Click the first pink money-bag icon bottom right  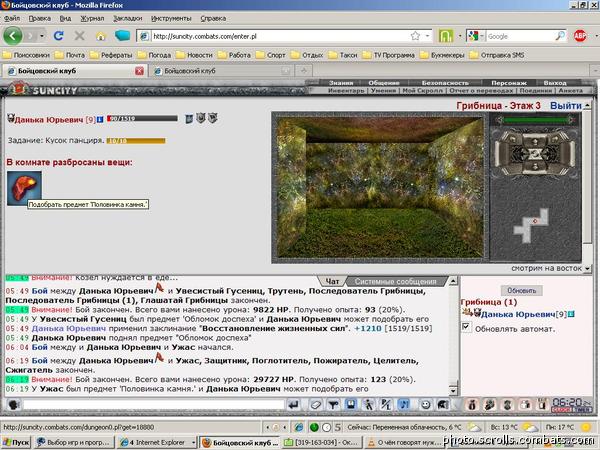point(472,404)
